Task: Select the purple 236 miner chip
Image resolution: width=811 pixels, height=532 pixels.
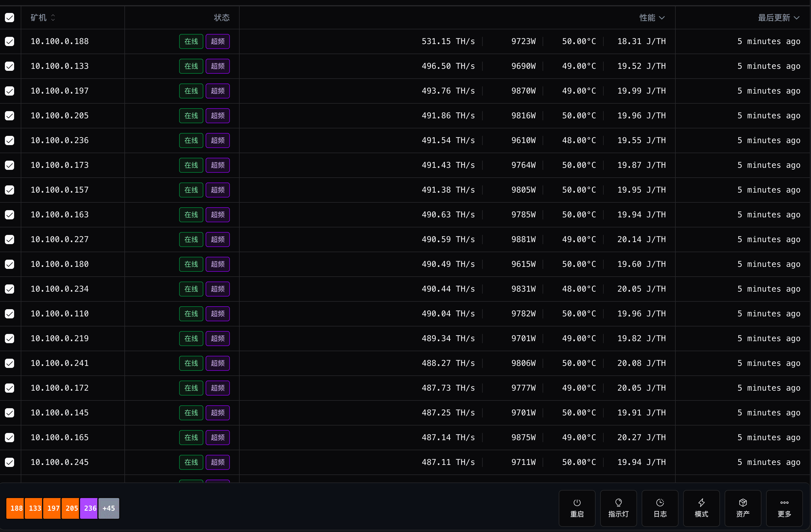Action: (x=89, y=508)
